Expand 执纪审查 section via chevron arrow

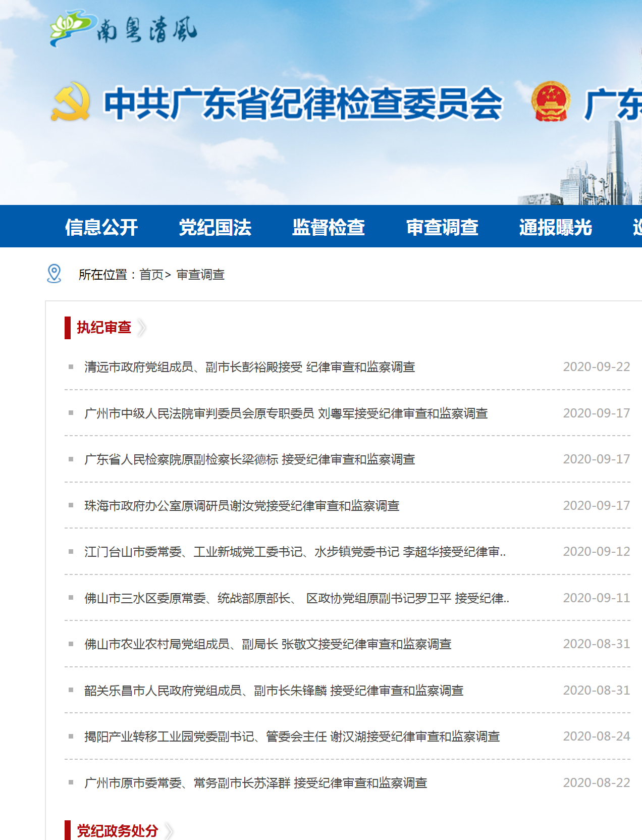142,328
